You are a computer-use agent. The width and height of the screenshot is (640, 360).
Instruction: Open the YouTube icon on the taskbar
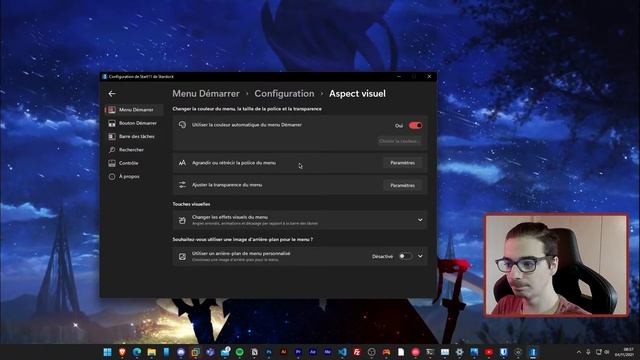489,352
